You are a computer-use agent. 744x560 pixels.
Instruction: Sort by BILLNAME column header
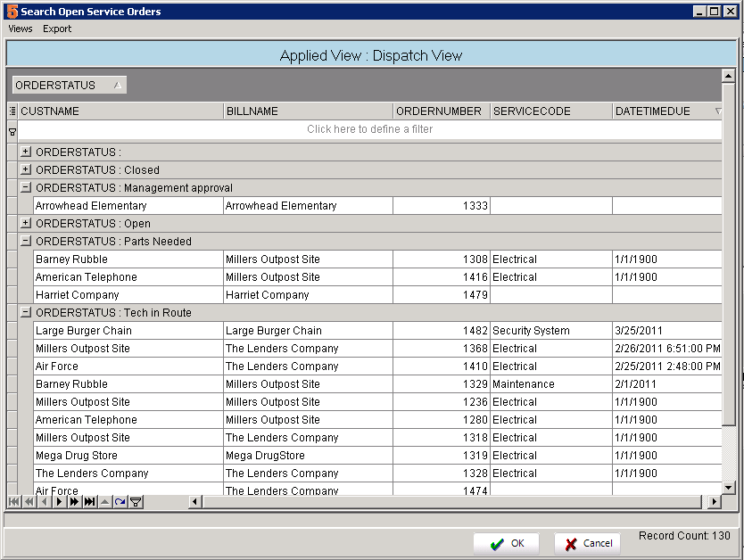coord(308,111)
